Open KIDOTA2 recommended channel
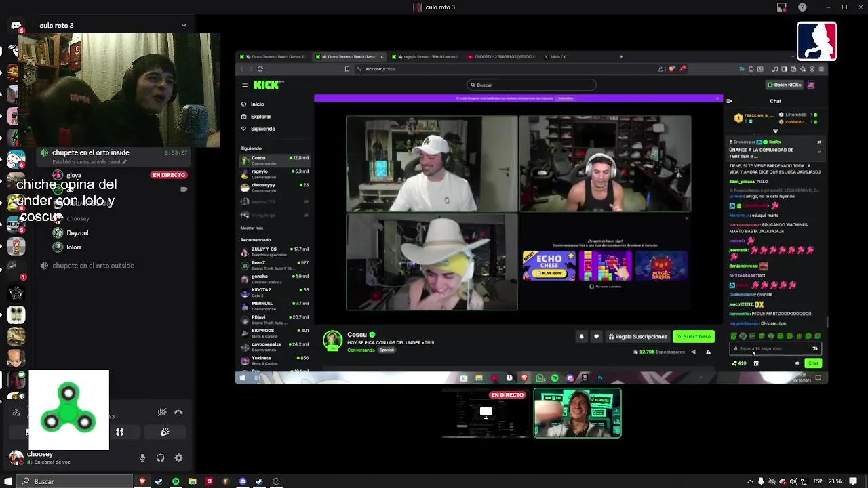This screenshot has width=868, height=488. point(275,292)
